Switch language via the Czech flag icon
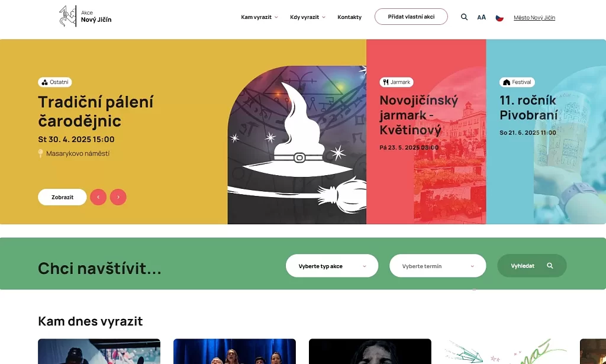 tap(499, 18)
